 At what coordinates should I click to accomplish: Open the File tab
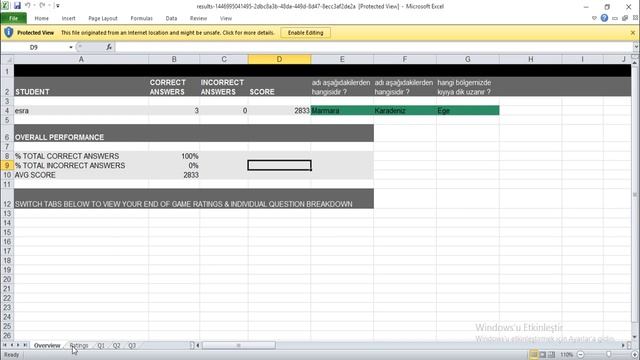(13, 18)
